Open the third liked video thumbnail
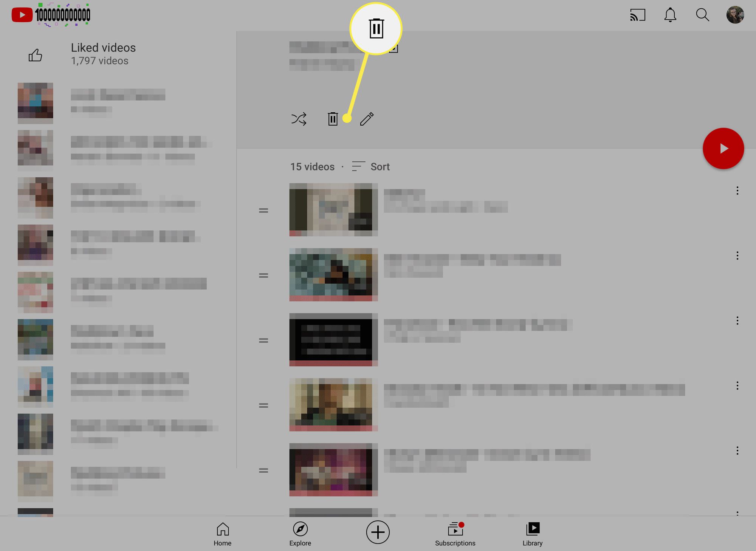 35,198
